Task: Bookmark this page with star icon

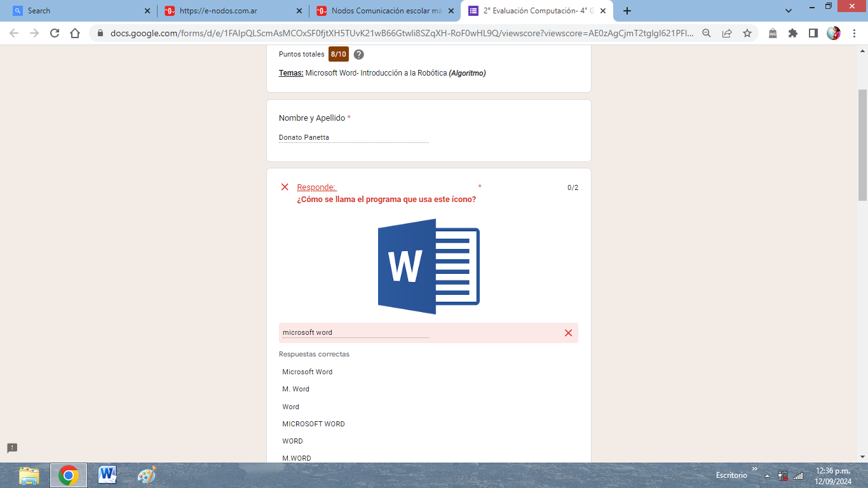Action: tap(747, 34)
